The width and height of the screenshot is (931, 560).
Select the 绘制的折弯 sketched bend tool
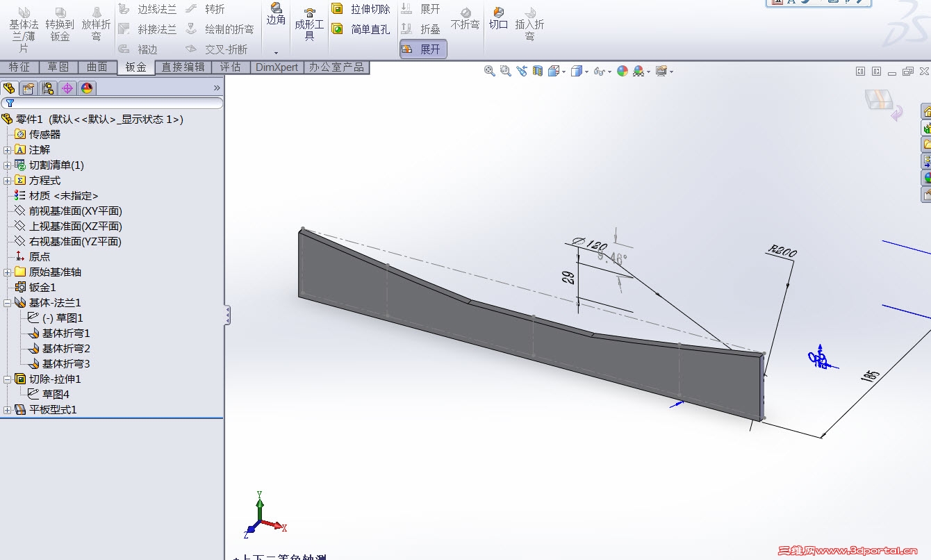point(220,29)
